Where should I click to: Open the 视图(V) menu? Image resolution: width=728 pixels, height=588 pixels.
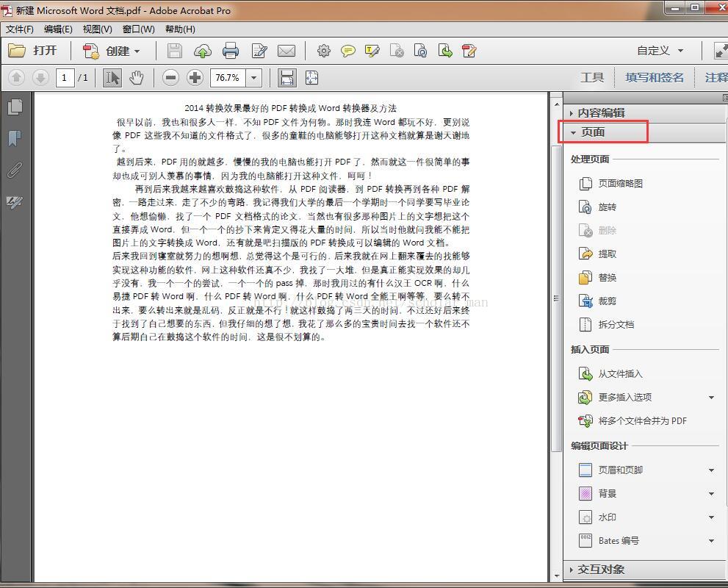(x=97, y=29)
